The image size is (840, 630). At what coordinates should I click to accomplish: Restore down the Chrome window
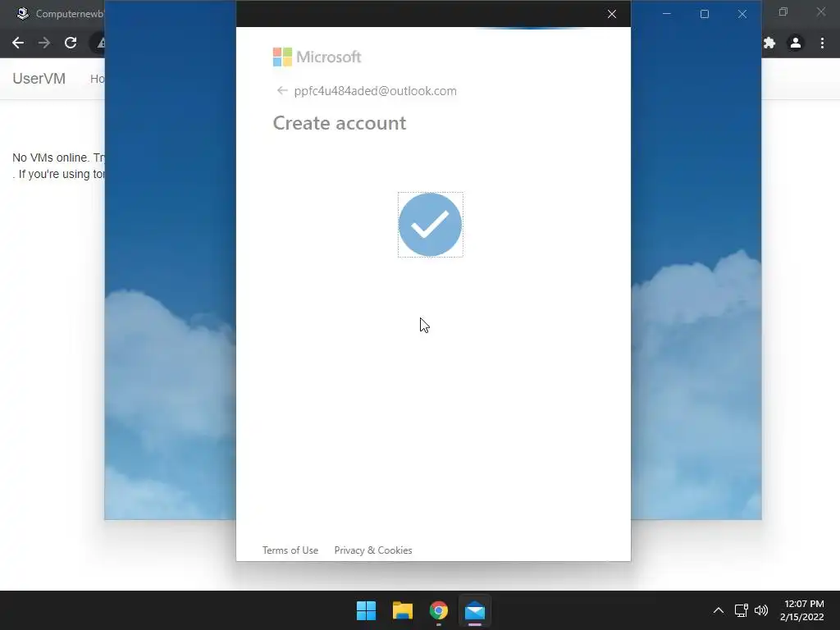pyautogui.click(x=783, y=11)
